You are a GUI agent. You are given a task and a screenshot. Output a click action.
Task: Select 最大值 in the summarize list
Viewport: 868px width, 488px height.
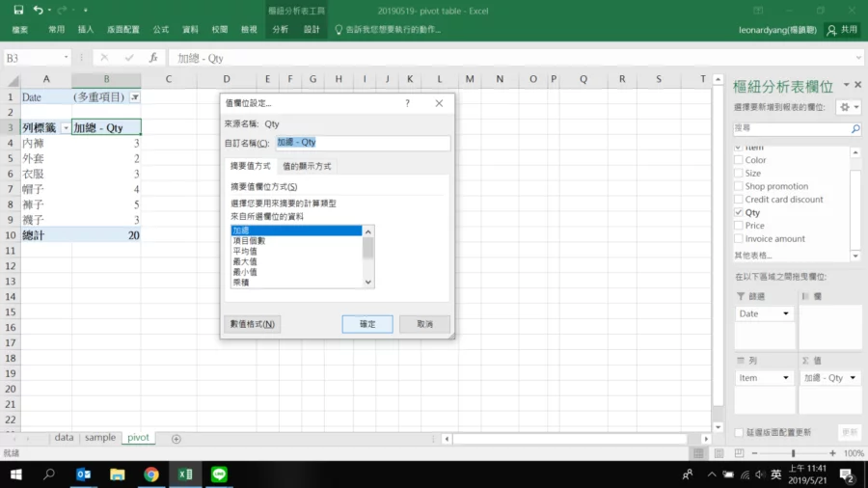296,261
